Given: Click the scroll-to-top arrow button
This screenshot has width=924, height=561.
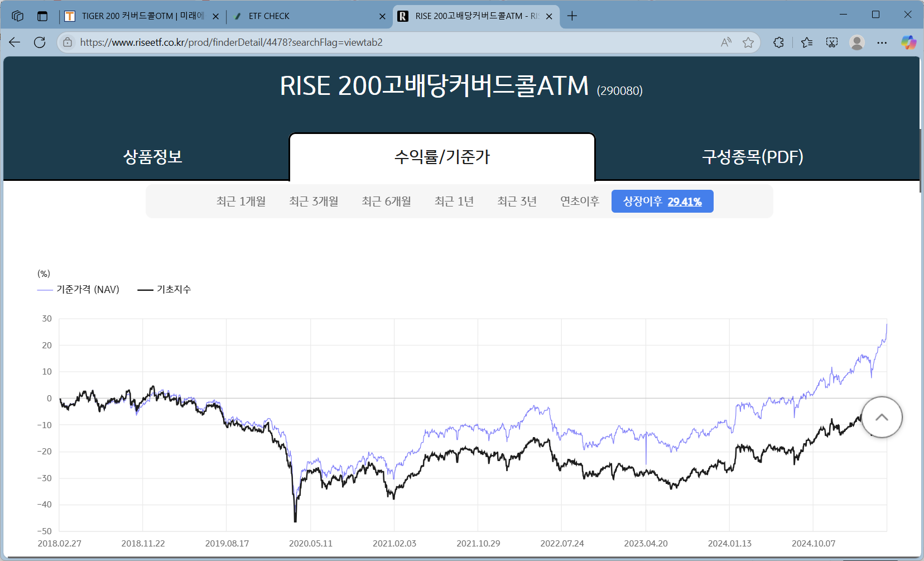Looking at the screenshot, I should tap(882, 417).
